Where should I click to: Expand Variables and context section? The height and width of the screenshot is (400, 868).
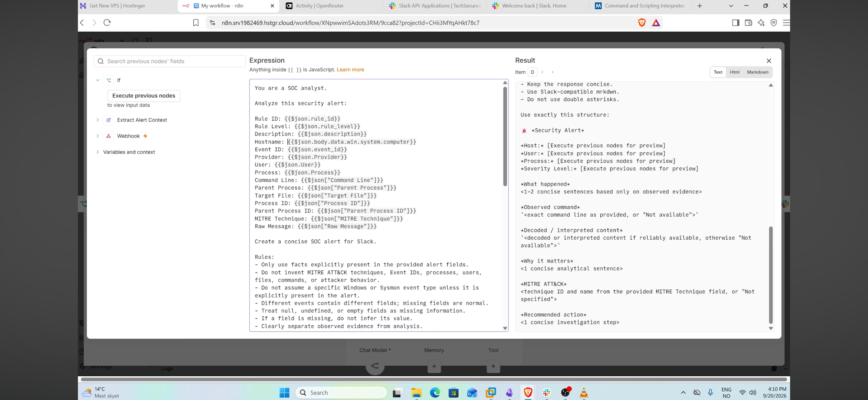pyautogui.click(x=97, y=152)
